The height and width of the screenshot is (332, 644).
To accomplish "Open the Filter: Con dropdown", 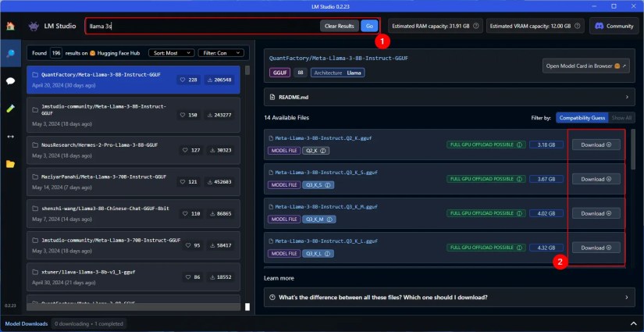I will 221,53.
